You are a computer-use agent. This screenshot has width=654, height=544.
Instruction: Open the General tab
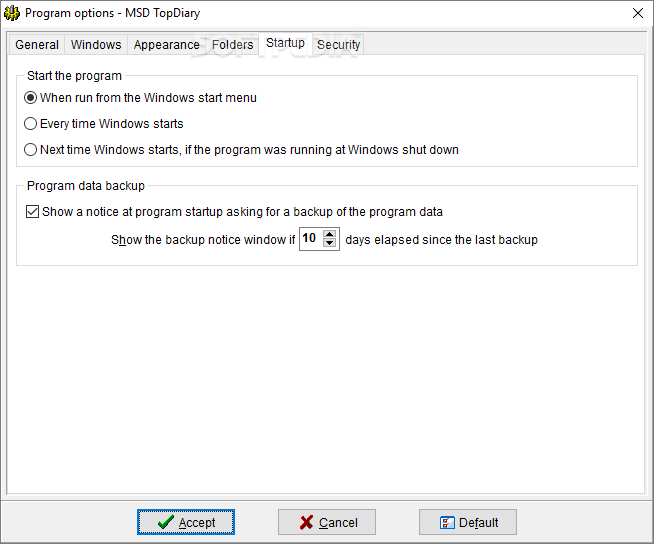pos(37,45)
